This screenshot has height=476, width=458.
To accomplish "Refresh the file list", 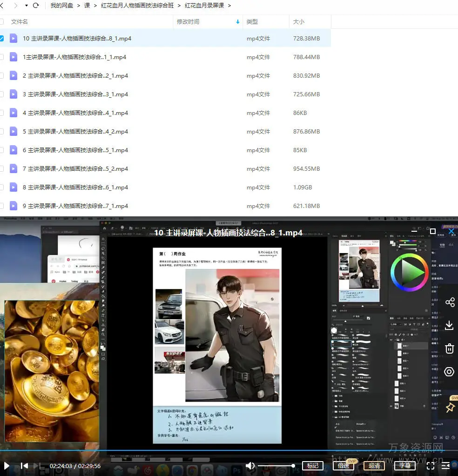I will (x=36, y=6).
